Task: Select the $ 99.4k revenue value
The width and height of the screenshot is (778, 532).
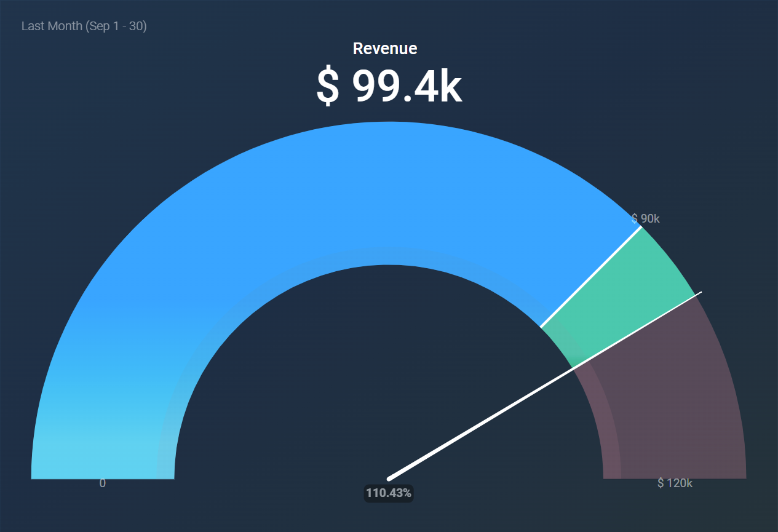Action: pos(389,86)
